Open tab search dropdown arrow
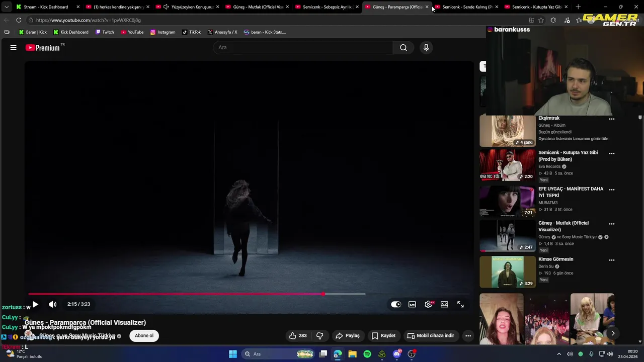 6,7
